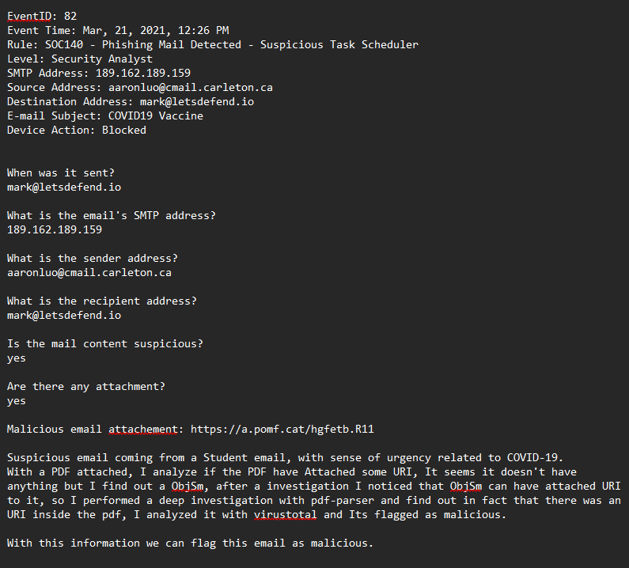The height and width of the screenshot is (568, 629).
Task: Click SMTP Address 189.162.189.159 in header
Action: 99,73
